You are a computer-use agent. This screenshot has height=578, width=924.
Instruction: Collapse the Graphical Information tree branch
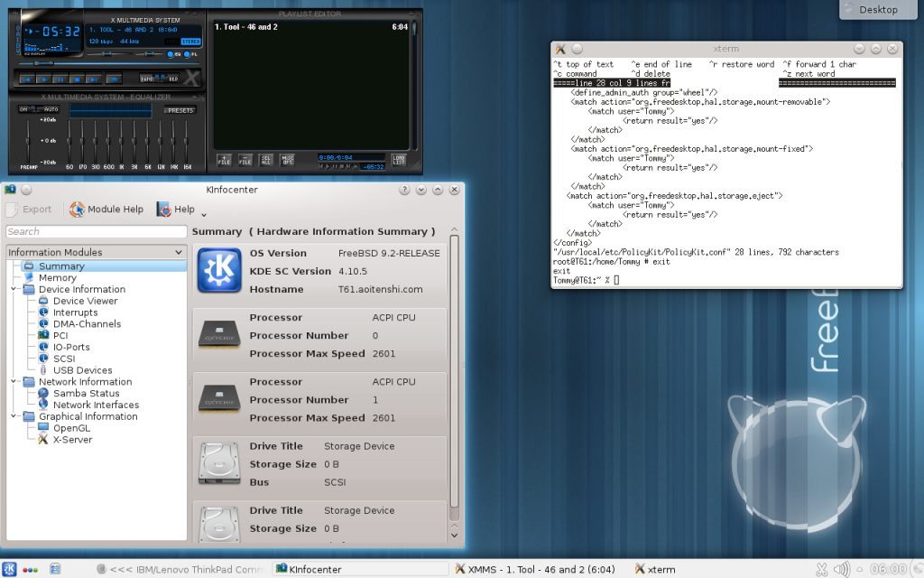tap(14, 416)
